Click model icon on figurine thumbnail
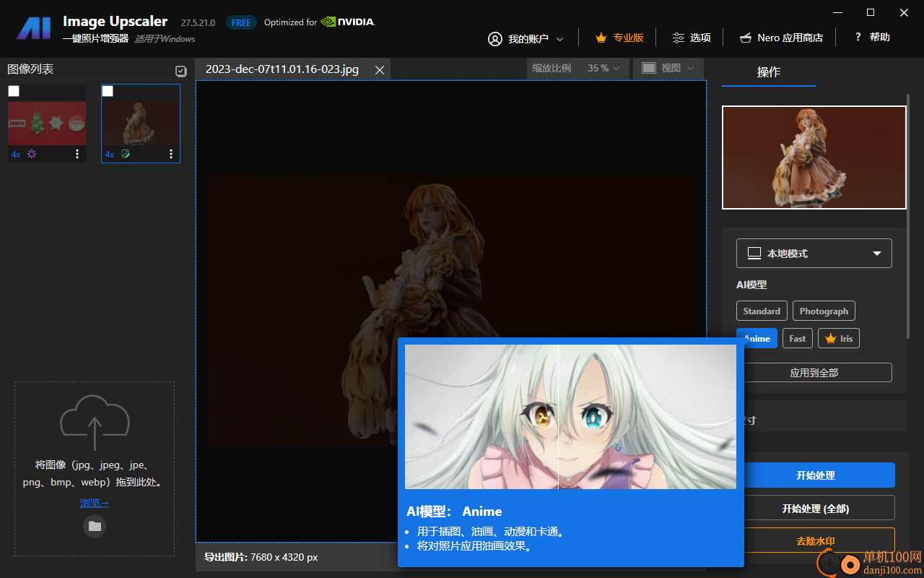The width and height of the screenshot is (924, 578). [126, 154]
